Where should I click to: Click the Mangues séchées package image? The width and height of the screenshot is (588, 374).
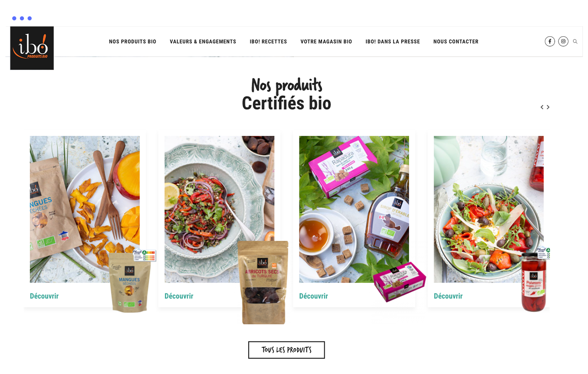130,282
